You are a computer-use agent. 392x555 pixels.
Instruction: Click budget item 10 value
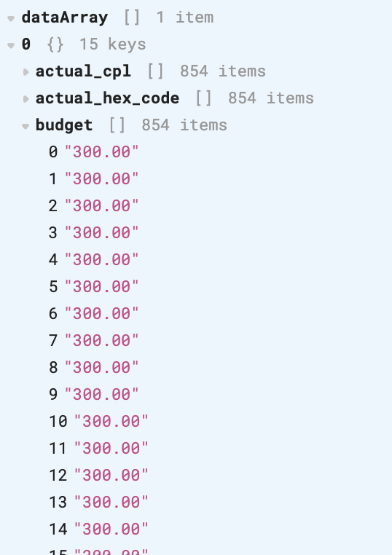[x=111, y=421]
